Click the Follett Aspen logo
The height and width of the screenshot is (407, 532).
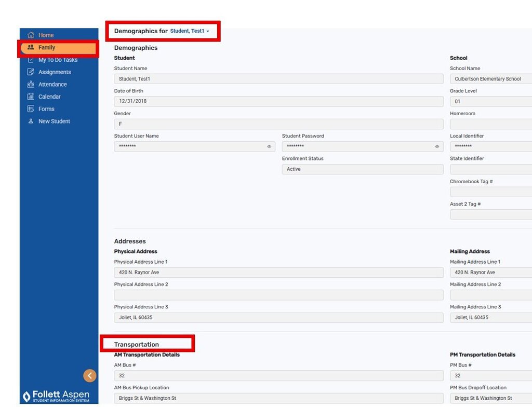click(56, 396)
